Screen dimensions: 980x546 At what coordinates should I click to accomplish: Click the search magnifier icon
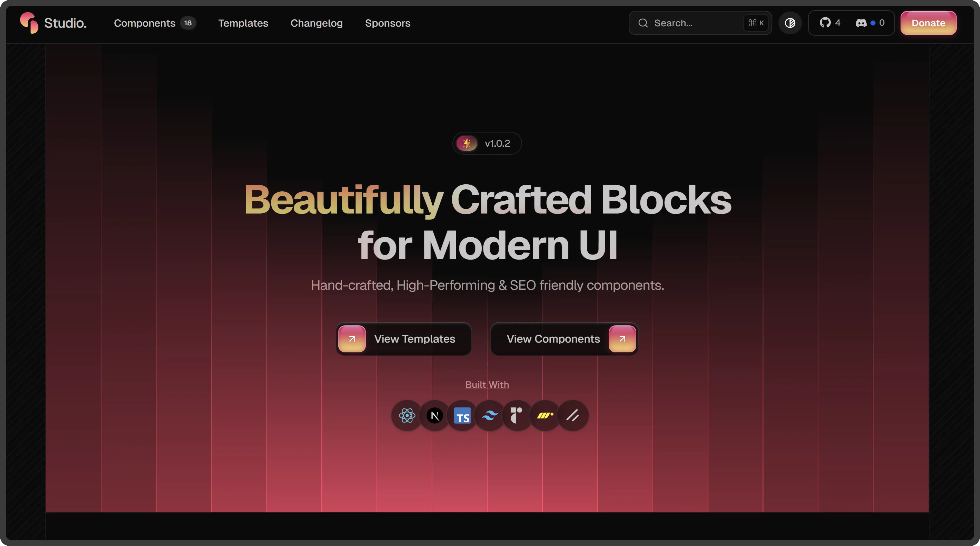(643, 23)
